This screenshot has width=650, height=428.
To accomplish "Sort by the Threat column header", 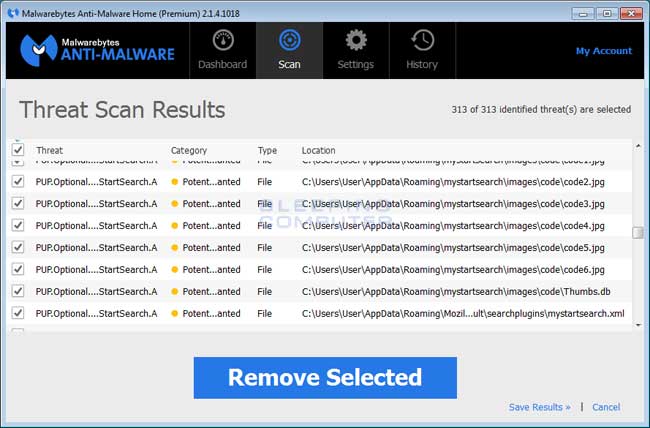I will [x=49, y=151].
